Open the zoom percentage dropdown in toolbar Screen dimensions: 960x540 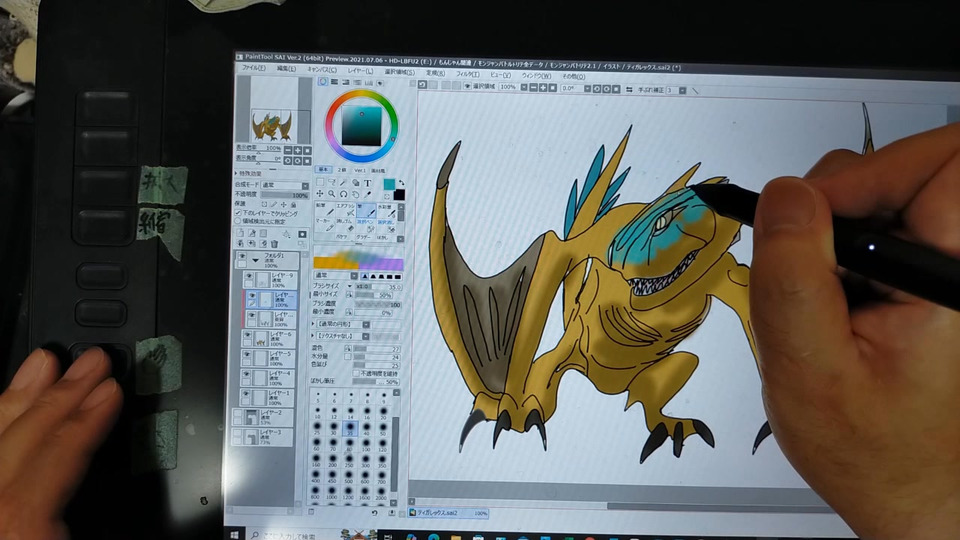click(x=524, y=88)
